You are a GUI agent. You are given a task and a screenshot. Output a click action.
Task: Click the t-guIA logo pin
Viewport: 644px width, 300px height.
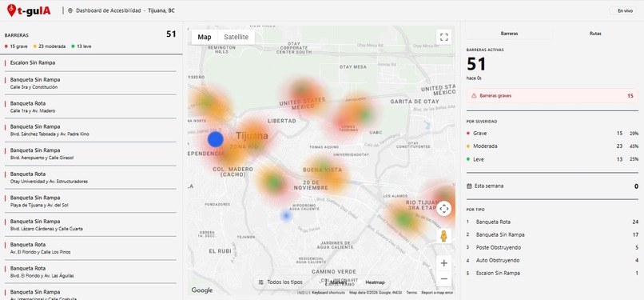(11, 10)
